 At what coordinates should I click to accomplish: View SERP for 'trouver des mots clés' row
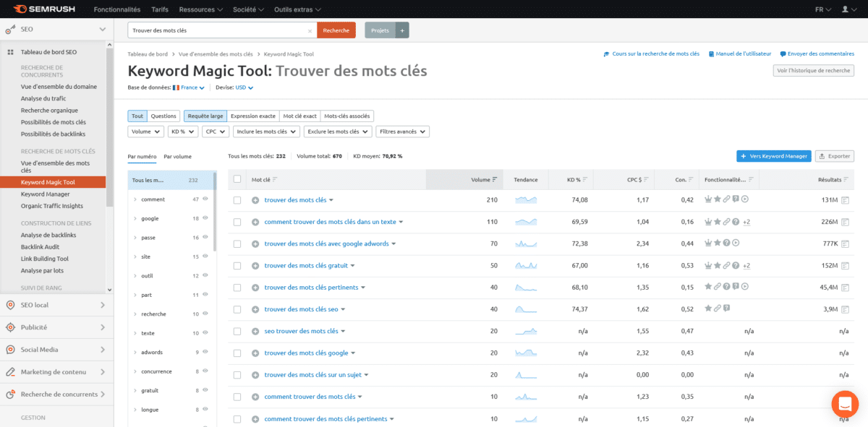(845, 200)
